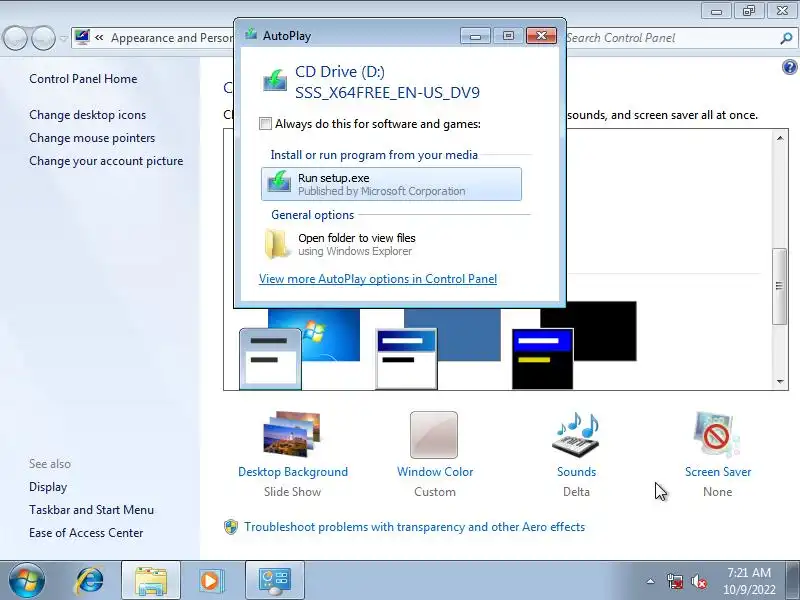The image size is (800, 600).
Task: Click Show desktop strip at taskbar end
Action: pos(794,581)
